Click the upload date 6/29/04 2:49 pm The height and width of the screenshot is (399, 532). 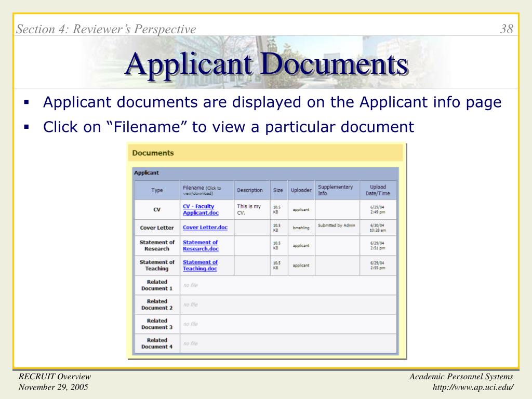point(378,210)
